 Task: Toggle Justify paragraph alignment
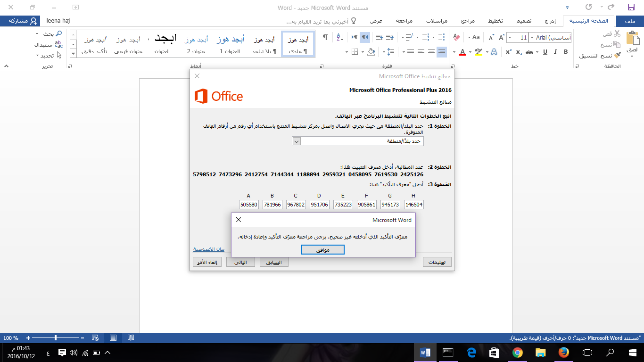click(411, 52)
